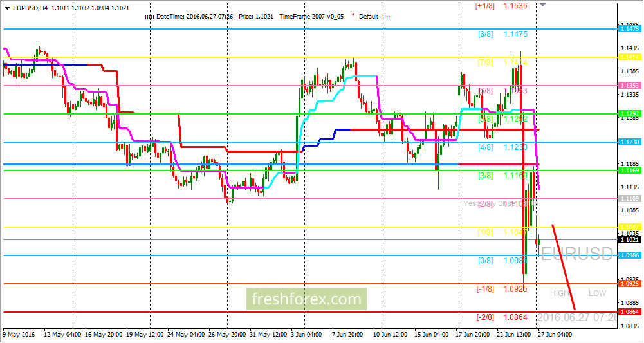The height and width of the screenshot is (343, 644).
Task: Select the [4/8] 1.1230 level label
Action: pyautogui.click(x=502, y=147)
